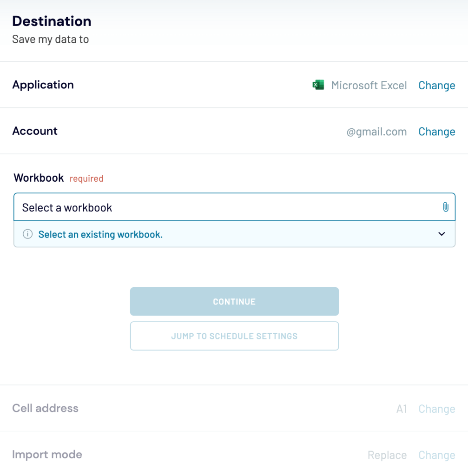Change the Cell address setting
The height and width of the screenshot is (476, 468).
tap(436, 409)
